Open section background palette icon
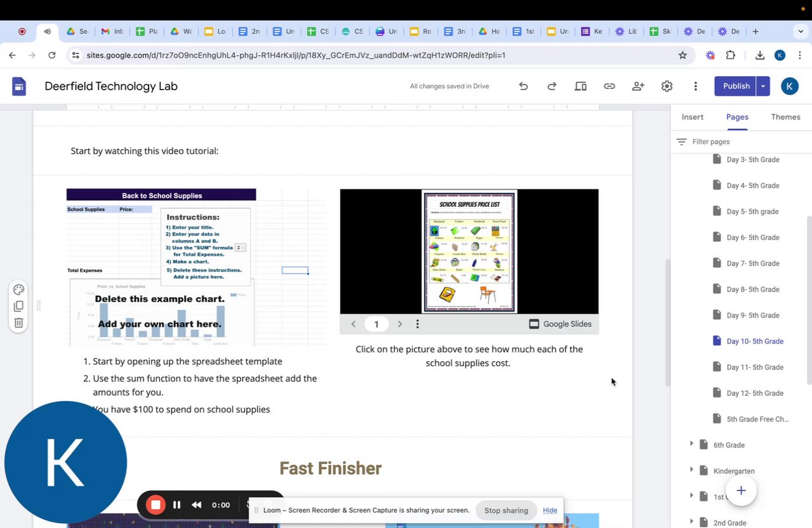 [x=18, y=290]
